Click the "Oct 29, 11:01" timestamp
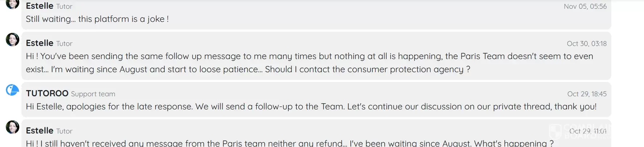Image resolution: width=644 pixels, height=147 pixels. 588,131
